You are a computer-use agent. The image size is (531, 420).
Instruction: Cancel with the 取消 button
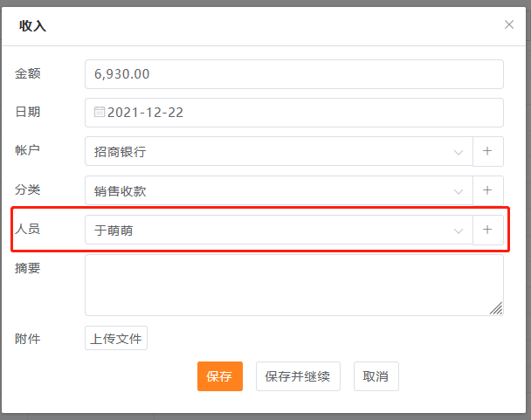pos(376,376)
